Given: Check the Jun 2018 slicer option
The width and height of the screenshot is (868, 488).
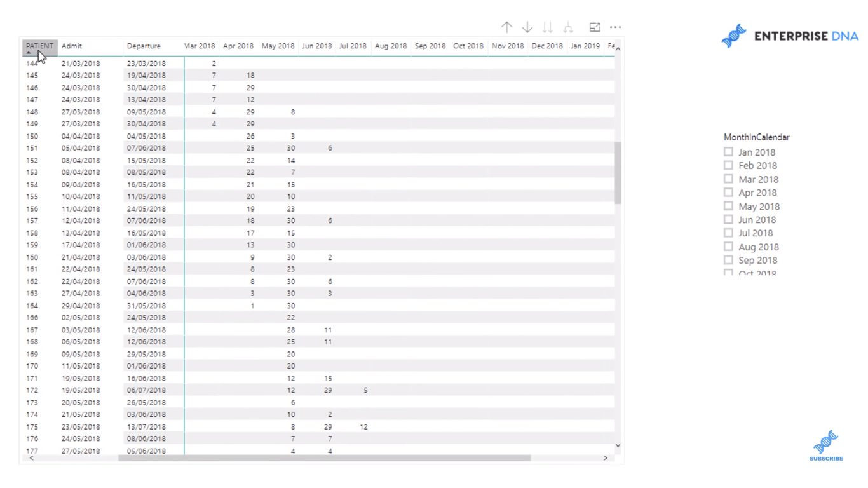Looking at the screenshot, I should tap(728, 219).
